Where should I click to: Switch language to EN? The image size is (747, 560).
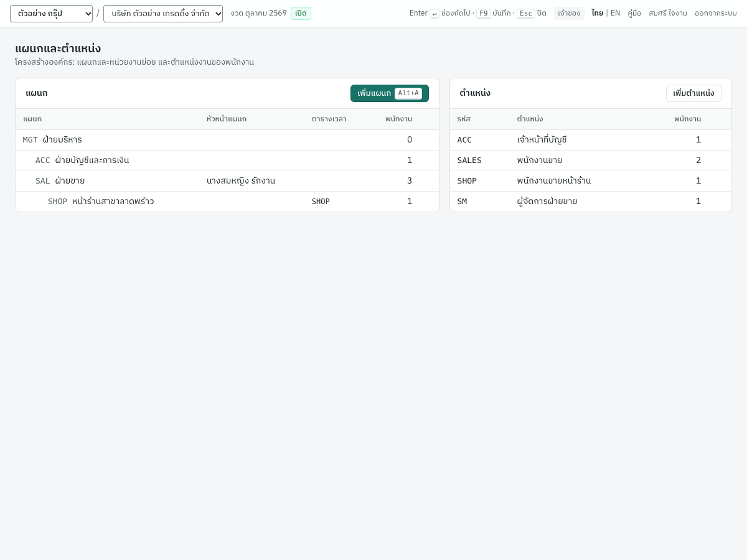click(615, 13)
